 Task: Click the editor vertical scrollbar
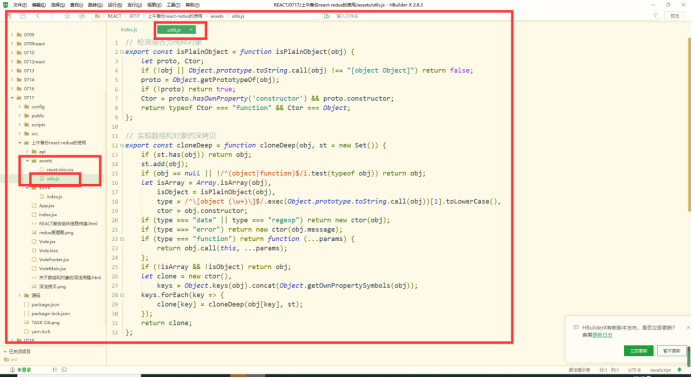point(689,125)
